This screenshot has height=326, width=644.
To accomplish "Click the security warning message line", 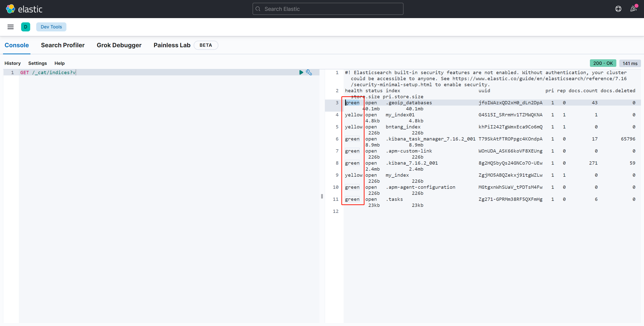I will [486, 78].
